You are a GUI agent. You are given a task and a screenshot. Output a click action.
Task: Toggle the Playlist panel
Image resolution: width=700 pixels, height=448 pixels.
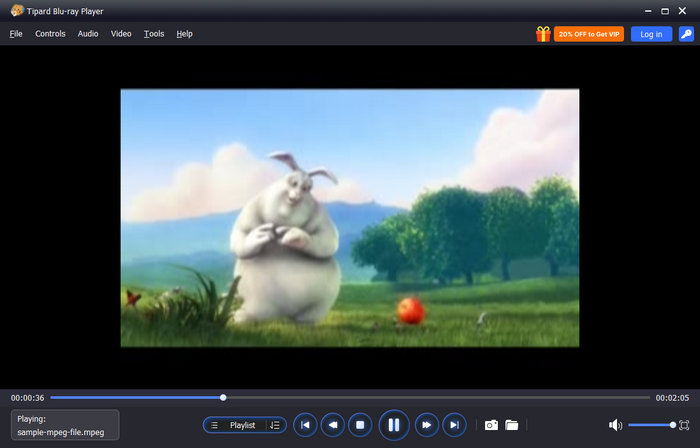[x=242, y=425]
